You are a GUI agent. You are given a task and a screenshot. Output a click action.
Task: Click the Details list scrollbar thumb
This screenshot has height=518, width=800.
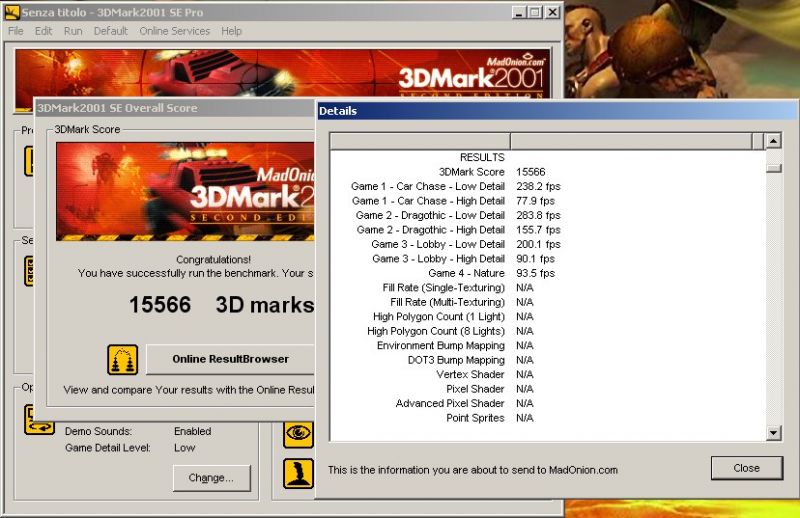(773, 168)
